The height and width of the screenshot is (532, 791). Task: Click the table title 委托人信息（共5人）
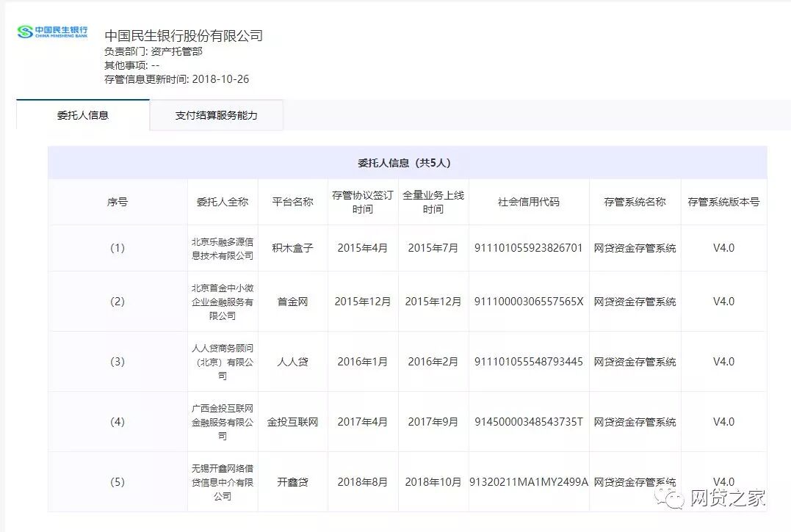[x=404, y=163]
